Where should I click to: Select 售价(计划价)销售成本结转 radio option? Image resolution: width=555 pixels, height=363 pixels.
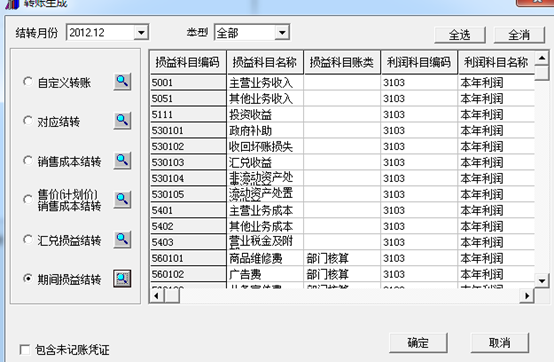28,200
